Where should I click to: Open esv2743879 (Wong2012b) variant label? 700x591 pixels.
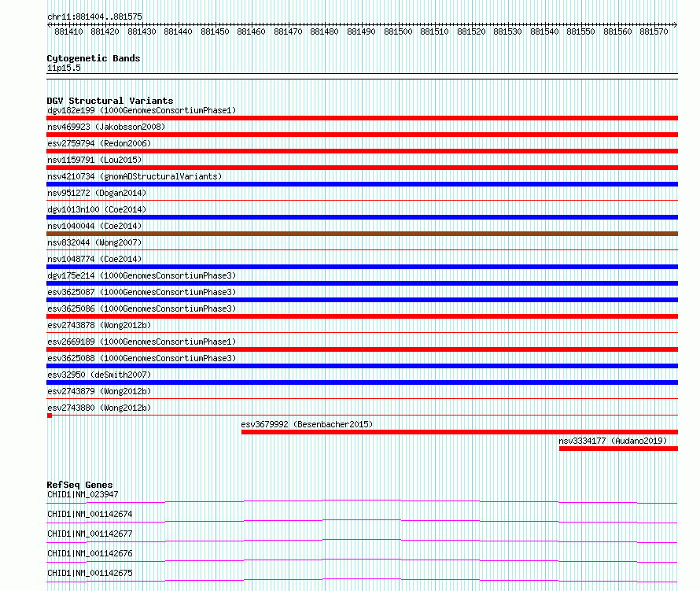[x=99, y=391]
